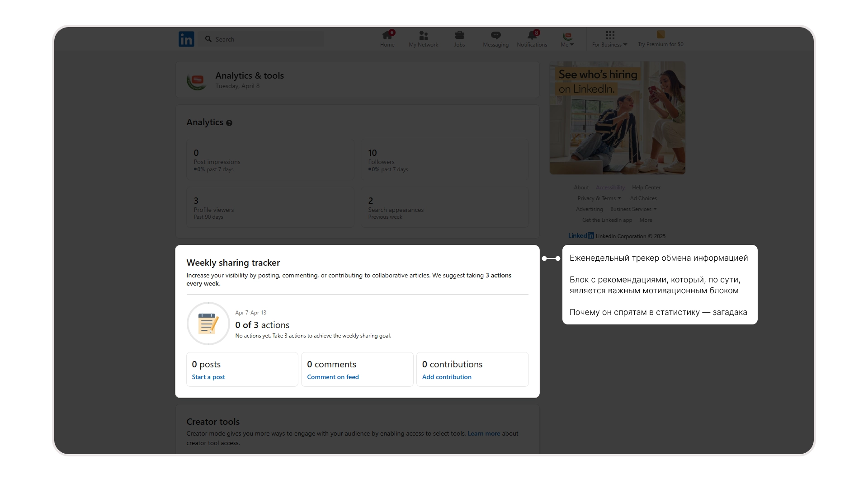The image size is (868, 488).
Task: Open Notifications bell icon
Action: point(532,36)
